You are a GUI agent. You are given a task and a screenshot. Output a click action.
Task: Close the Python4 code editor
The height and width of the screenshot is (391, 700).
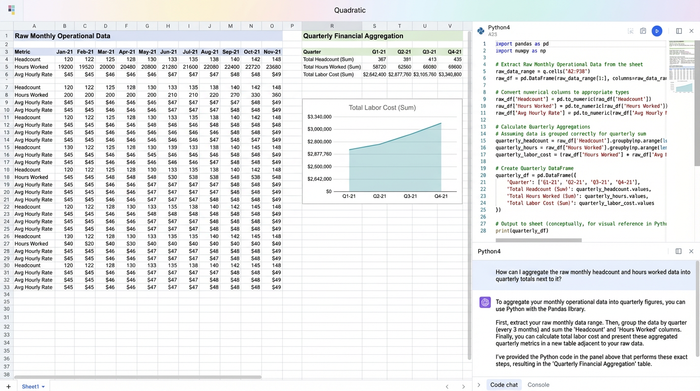(x=691, y=31)
